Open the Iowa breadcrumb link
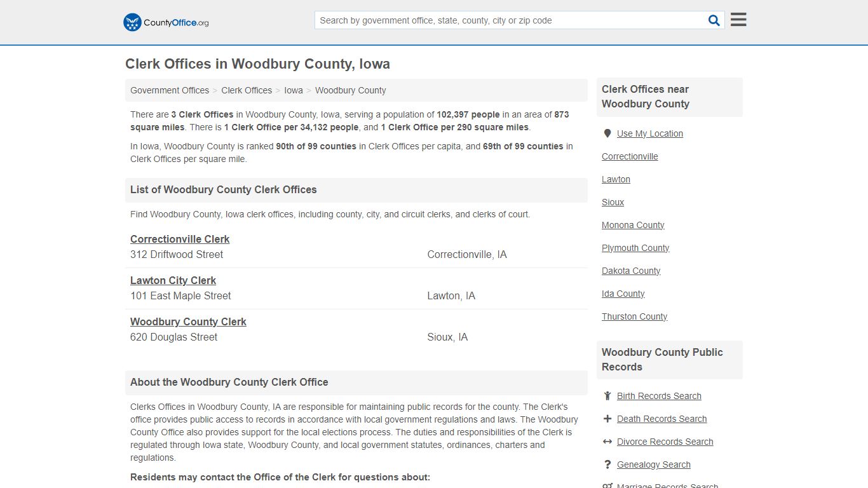Image resolution: width=868 pixels, height=488 pixels. point(294,90)
